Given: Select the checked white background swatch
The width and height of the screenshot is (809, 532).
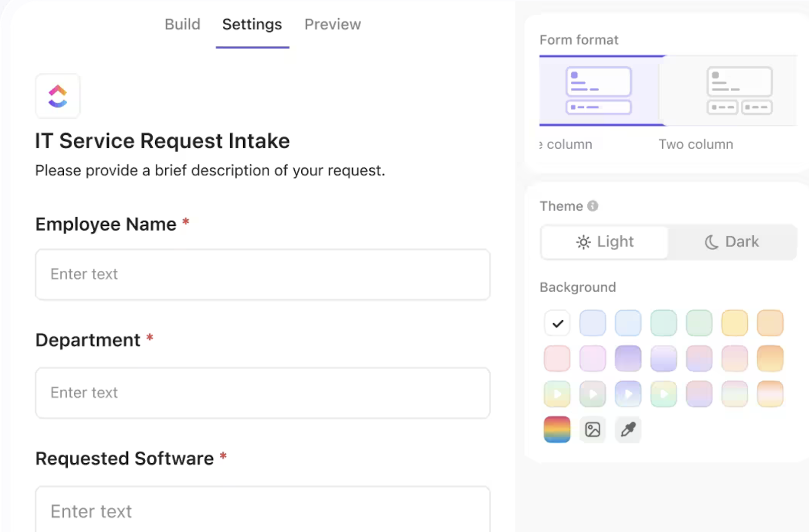Looking at the screenshot, I should 557,323.
